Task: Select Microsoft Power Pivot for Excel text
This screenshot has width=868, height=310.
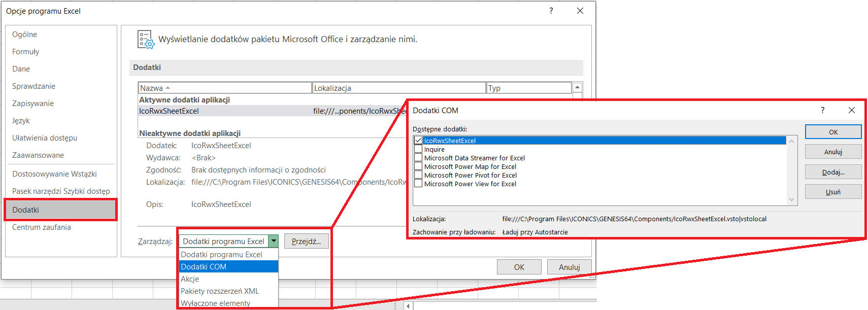Action: 471,176
